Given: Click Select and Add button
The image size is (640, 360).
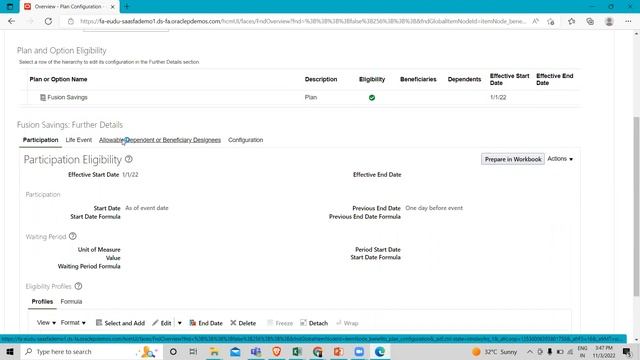Looking at the screenshot, I should pos(120,323).
